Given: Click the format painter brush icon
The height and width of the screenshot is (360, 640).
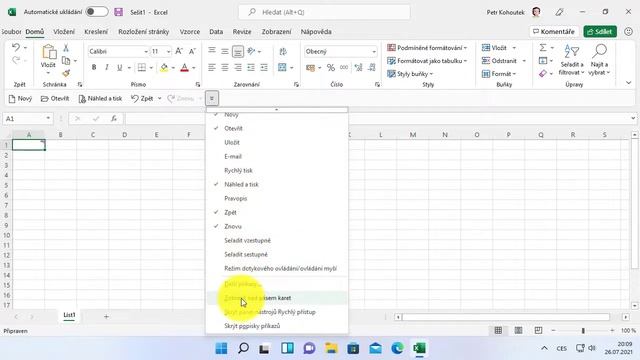Looking at the screenshot, I should coord(66,73).
